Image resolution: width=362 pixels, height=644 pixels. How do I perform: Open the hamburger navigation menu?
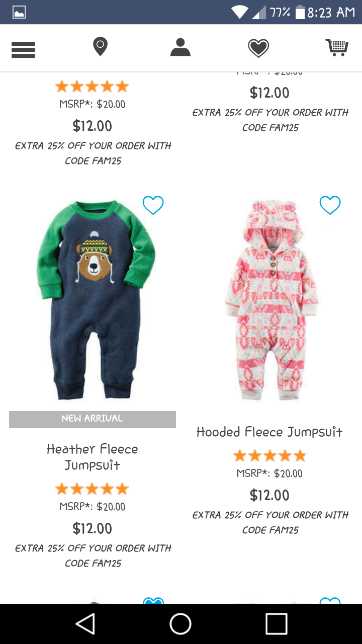[23, 49]
